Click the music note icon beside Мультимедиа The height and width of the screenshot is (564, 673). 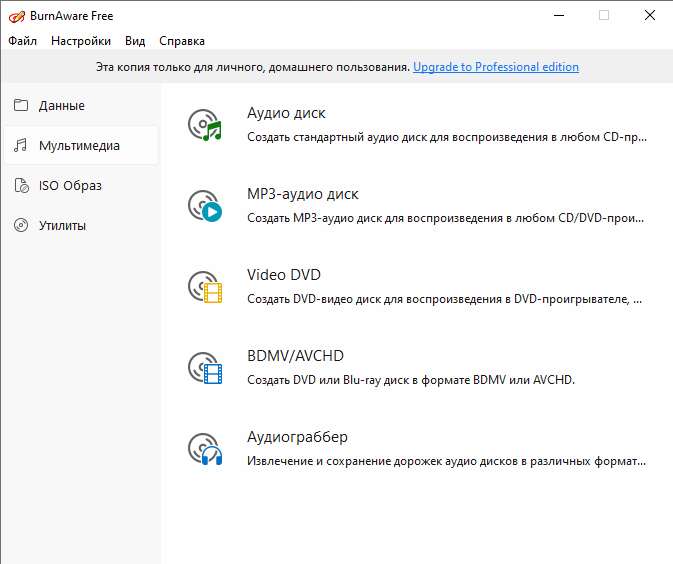click(21, 145)
